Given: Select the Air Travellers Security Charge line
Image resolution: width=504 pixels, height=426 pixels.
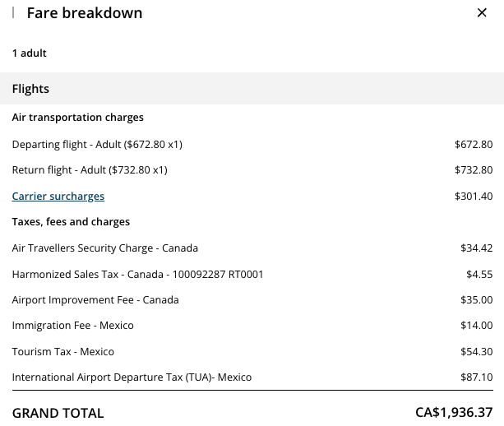Looking at the screenshot, I should (x=105, y=248).
